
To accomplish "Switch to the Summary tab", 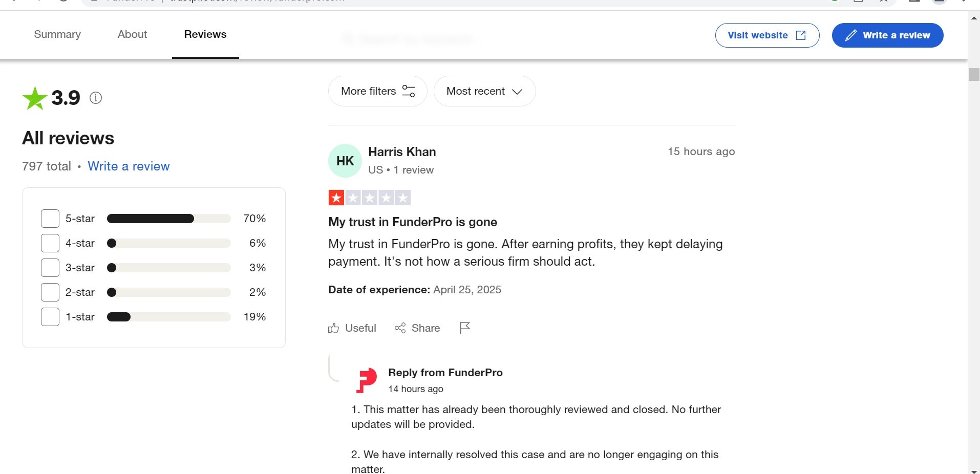I will [57, 34].
